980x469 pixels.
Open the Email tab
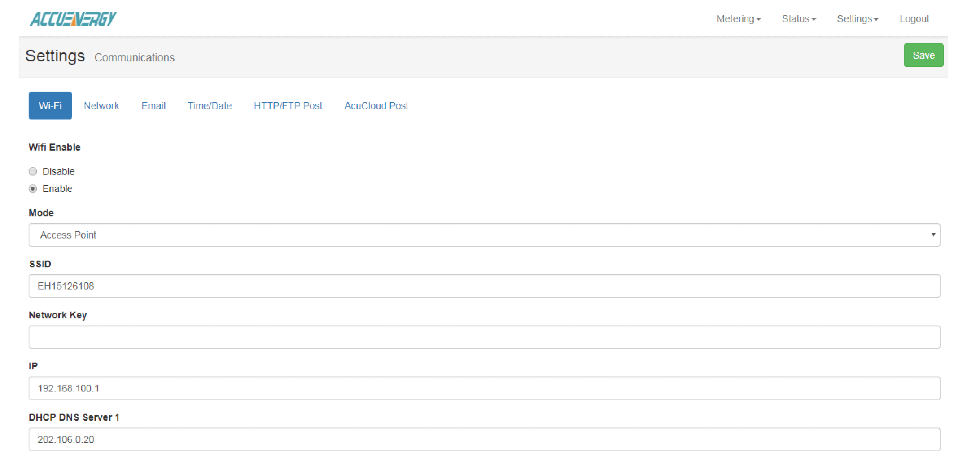(x=153, y=106)
